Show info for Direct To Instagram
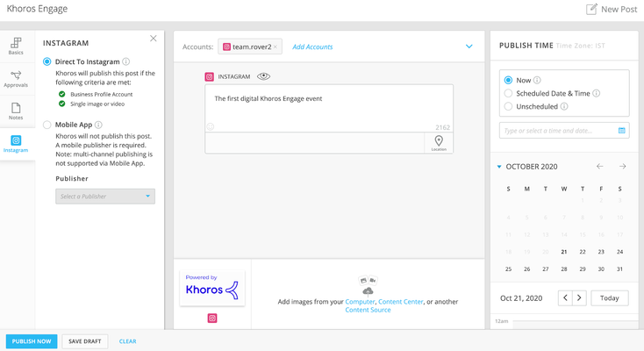644x351 pixels. pyautogui.click(x=126, y=61)
